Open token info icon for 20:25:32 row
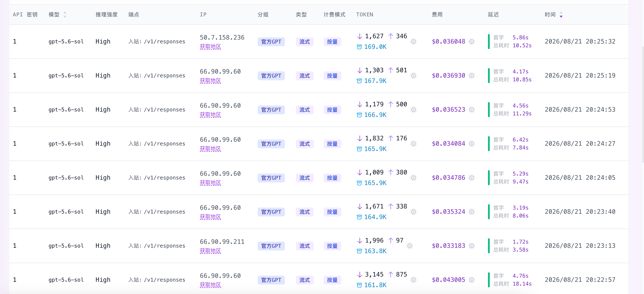 click(x=413, y=42)
